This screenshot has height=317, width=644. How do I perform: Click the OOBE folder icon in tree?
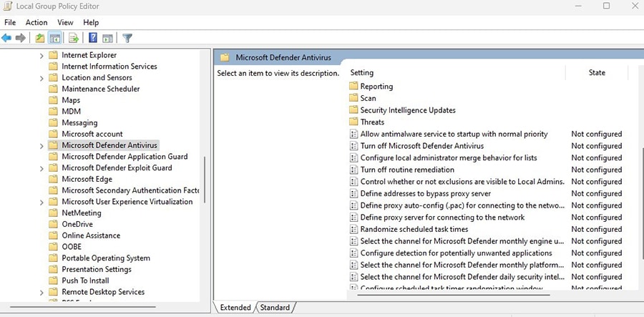pyautogui.click(x=53, y=247)
